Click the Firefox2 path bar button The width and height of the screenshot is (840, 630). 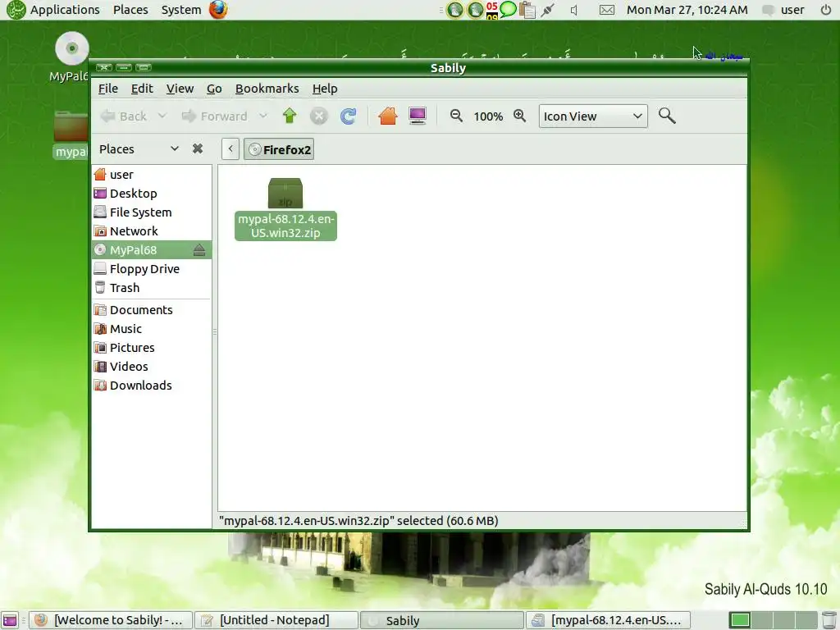[x=279, y=149]
